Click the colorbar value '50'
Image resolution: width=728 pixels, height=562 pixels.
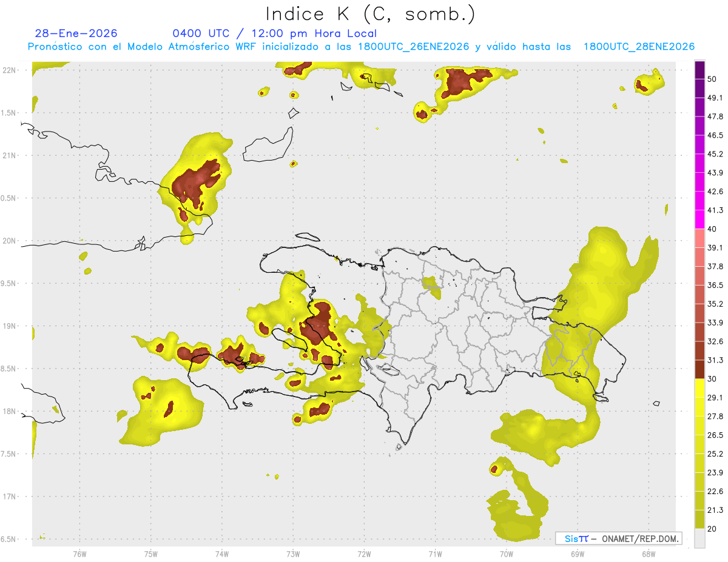coord(713,79)
